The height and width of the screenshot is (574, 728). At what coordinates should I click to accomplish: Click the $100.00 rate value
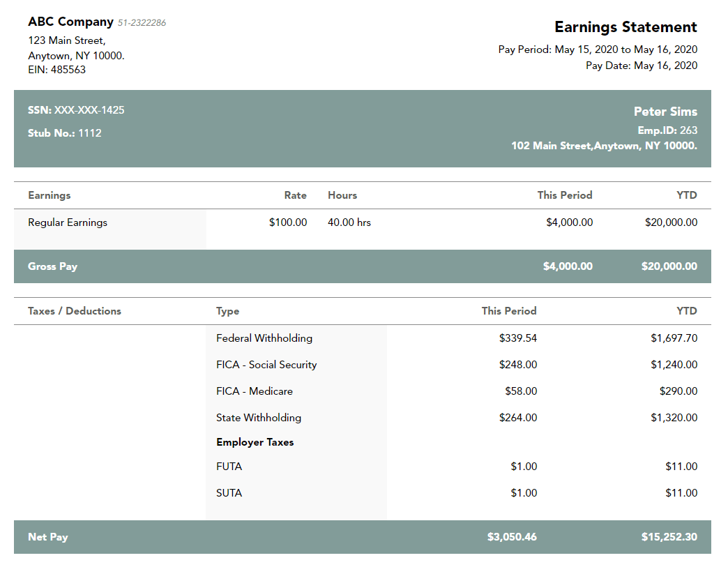pos(287,222)
